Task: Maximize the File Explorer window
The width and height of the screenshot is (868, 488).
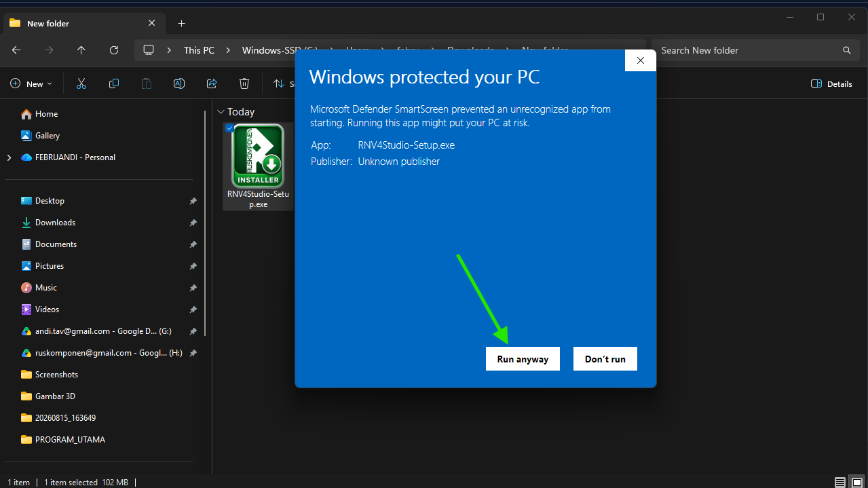Action: [820, 17]
